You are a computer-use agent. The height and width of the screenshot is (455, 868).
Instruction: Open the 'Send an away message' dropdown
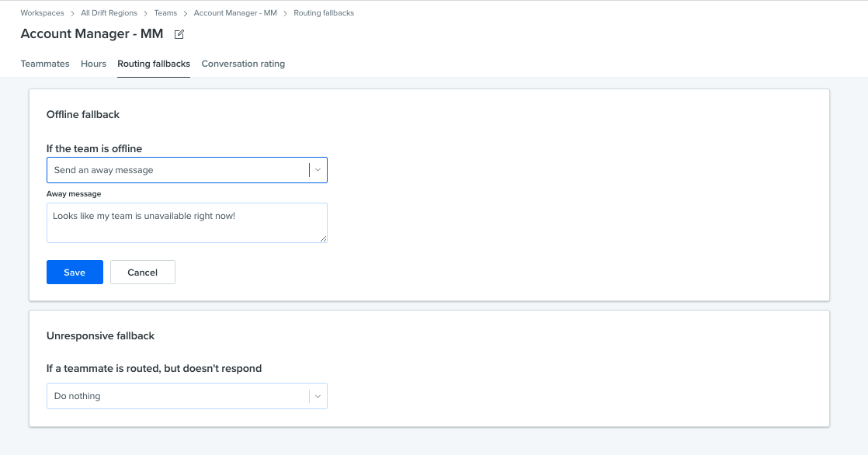tap(187, 170)
